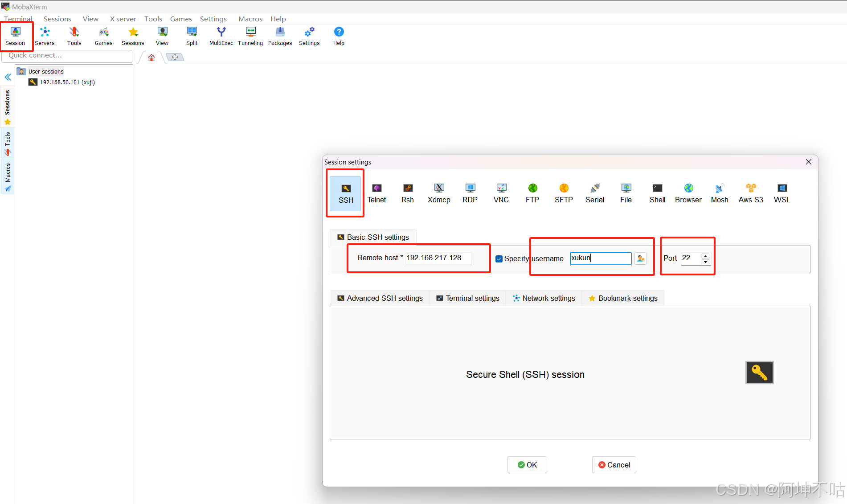Pick the Rsh session type
This screenshot has width=847, height=504.
tap(408, 193)
